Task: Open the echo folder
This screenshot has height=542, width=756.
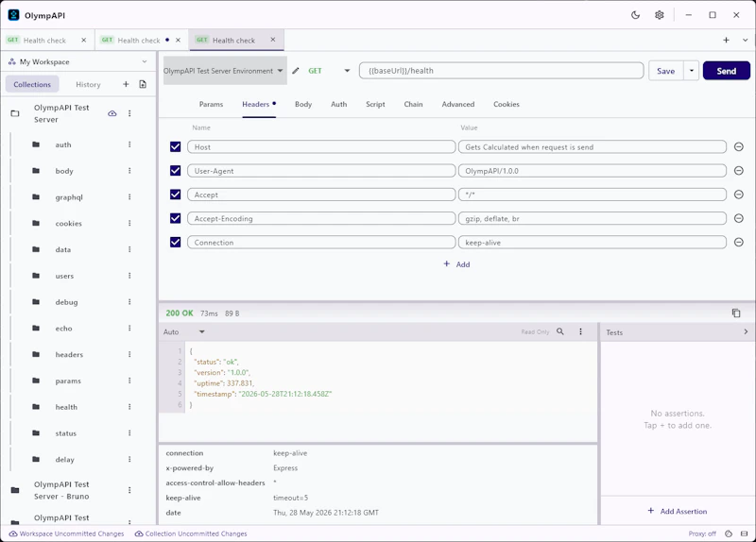Action: 63,328
